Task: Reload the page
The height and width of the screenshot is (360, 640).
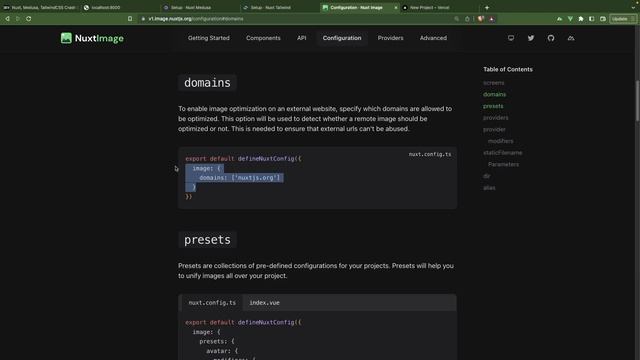Action: [x=29, y=19]
